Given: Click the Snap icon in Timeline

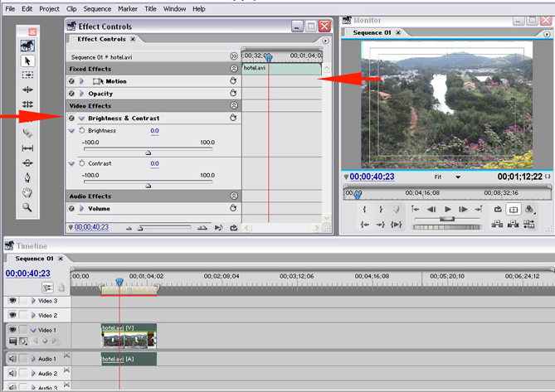Looking at the screenshot, I should coord(47,288).
